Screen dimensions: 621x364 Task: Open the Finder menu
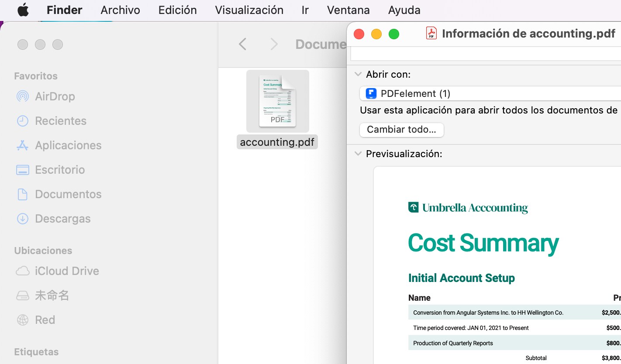[65, 10]
